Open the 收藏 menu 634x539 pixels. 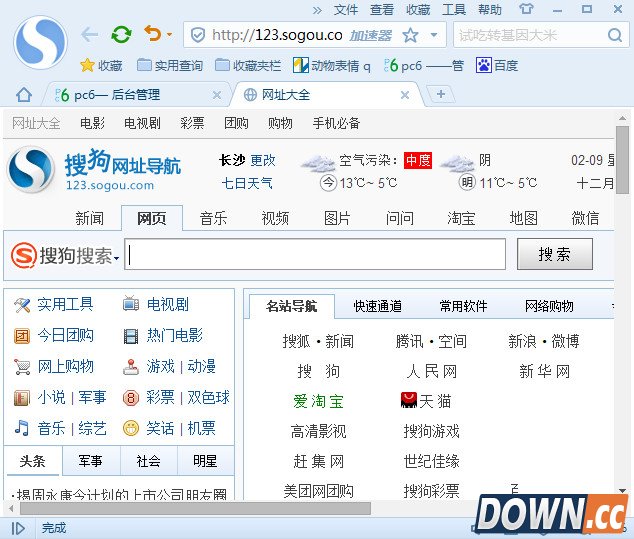[x=418, y=9]
